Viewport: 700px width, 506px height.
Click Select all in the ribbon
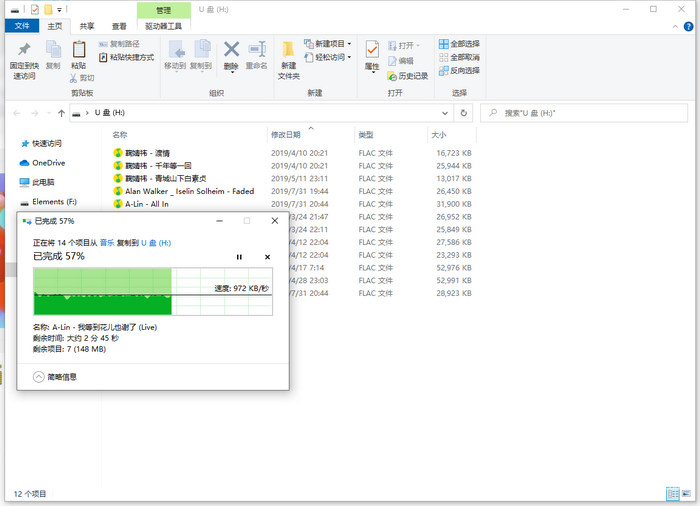point(459,44)
